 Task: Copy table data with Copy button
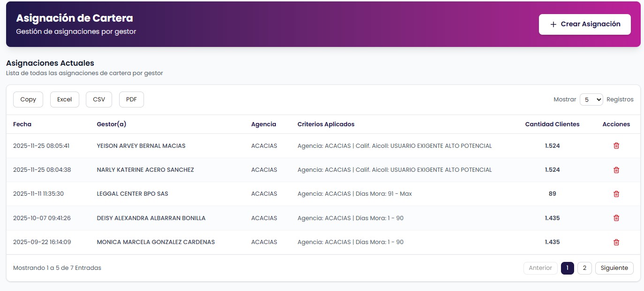click(x=28, y=100)
